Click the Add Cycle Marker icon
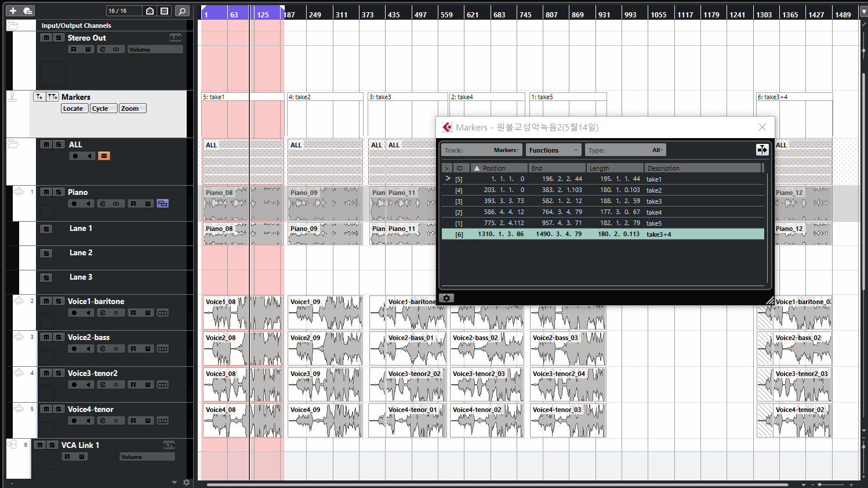The width and height of the screenshot is (868, 488). [x=52, y=97]
